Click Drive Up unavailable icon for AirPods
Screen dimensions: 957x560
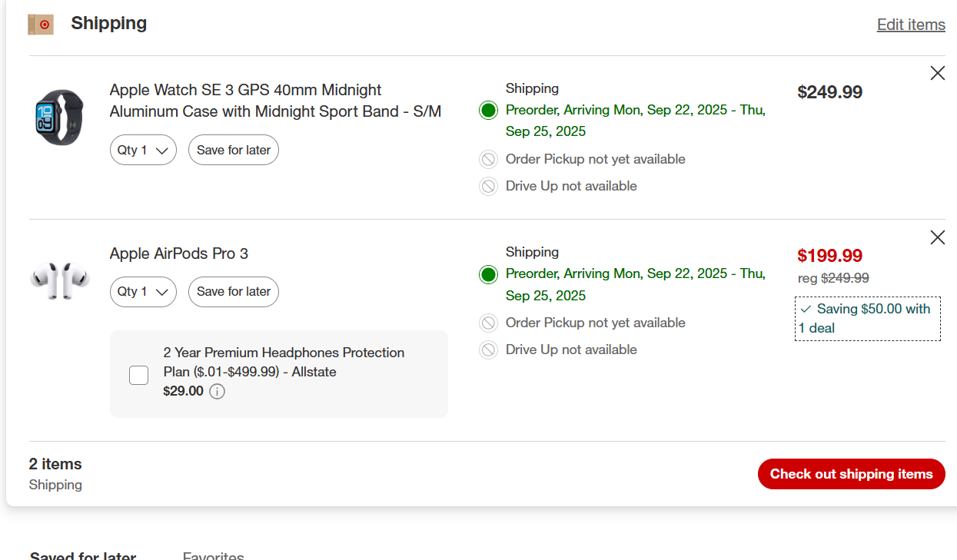[x=488, y=350]
